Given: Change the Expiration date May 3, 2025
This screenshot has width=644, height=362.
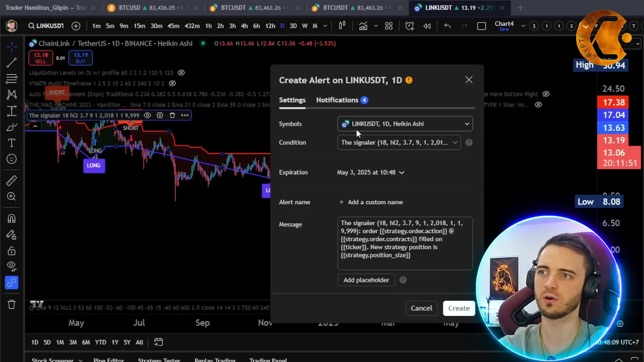Looking at the screenshot, I should pyautogui.click(x=371, y=172).
